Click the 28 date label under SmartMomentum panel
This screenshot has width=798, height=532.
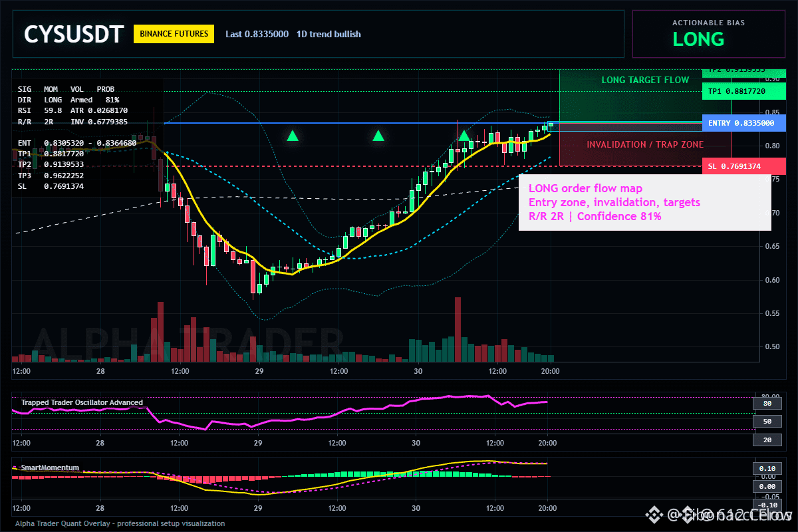(100, 508)
